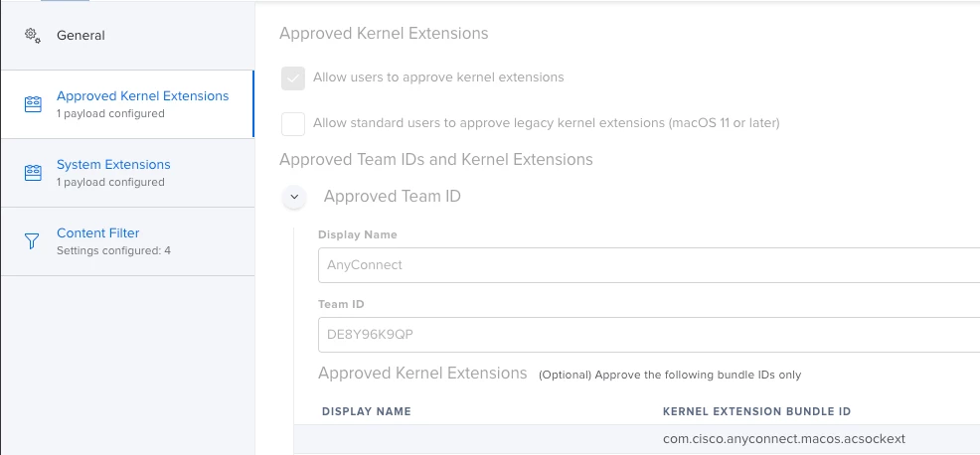Image resolution: width=980 pixels, height=455 pixels.
Task: Select the Approved Kernel Extensions tab
Action: pos(127,104)
